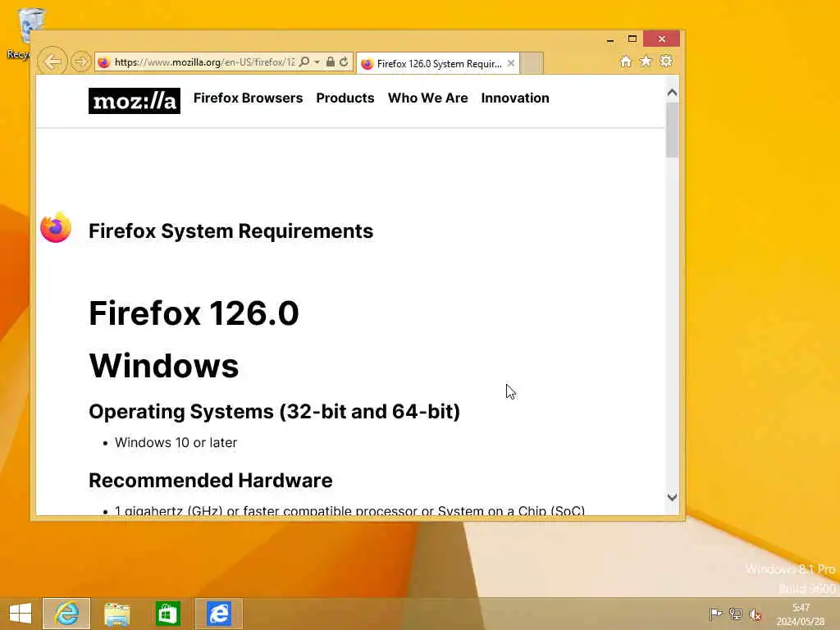Click the page scrollbar up arrow

(x=673, y=92)
